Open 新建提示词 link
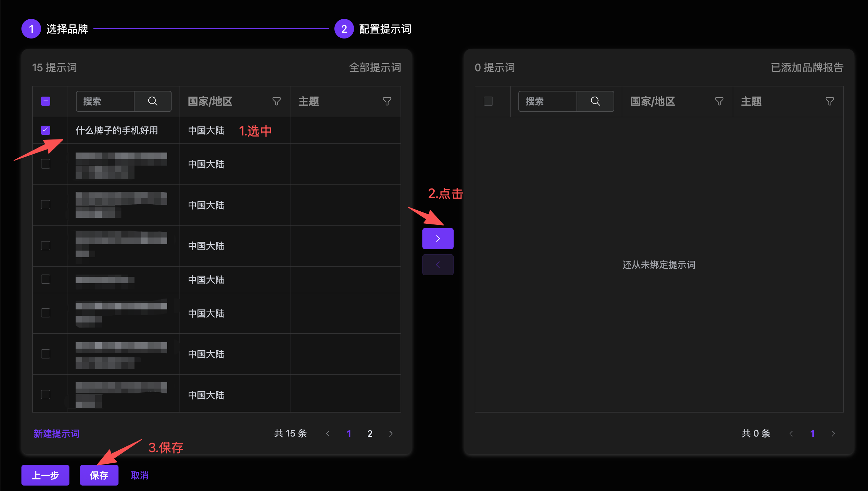 (x=56, y=433)
